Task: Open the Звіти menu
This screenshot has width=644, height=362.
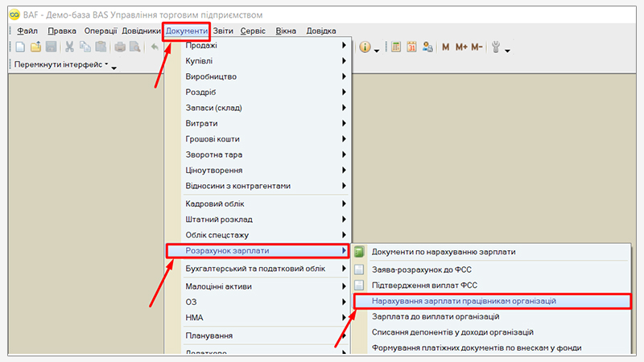Action: [x=225, y=31]
